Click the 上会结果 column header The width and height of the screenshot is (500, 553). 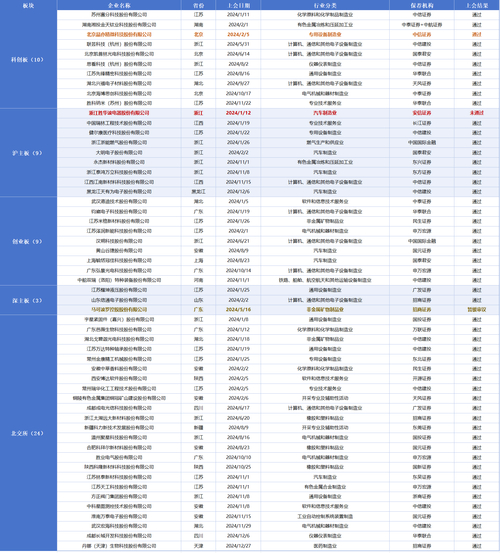click(477, 5)
